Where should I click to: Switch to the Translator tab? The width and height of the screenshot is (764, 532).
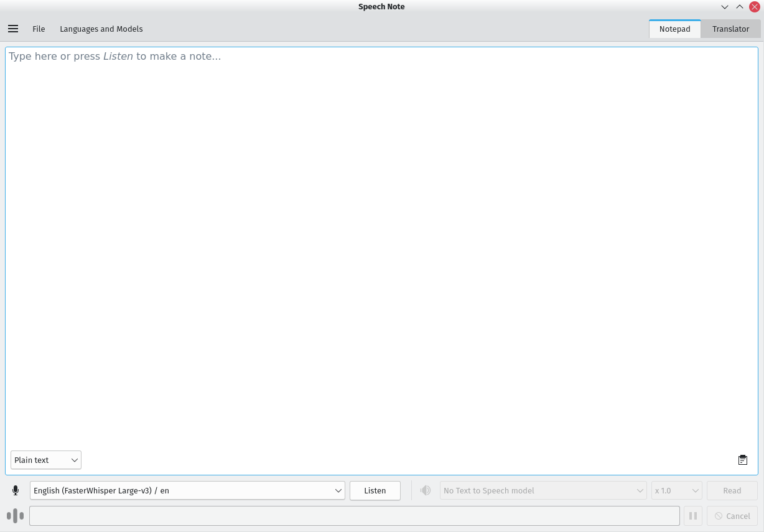pos(730,29)
